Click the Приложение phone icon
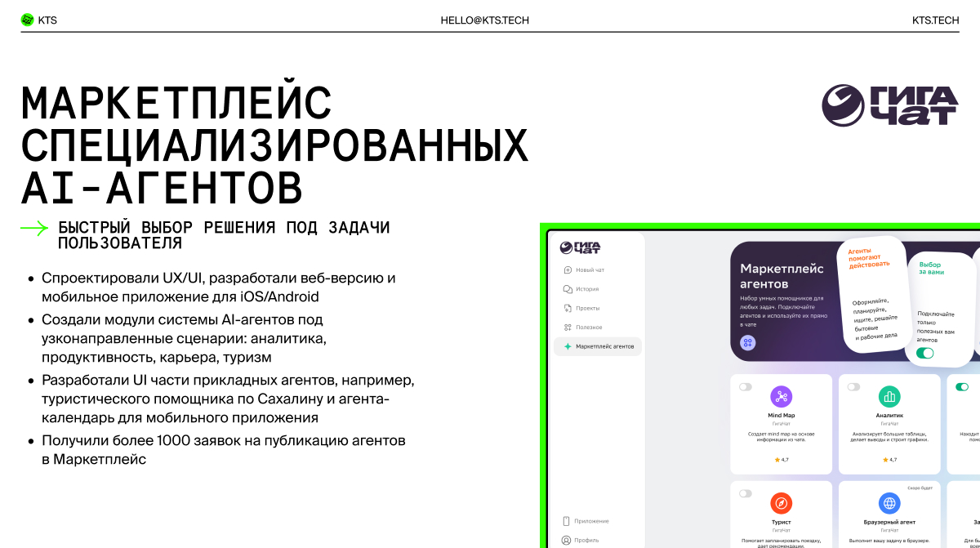 pyautogui.click(x=567, y=521)
